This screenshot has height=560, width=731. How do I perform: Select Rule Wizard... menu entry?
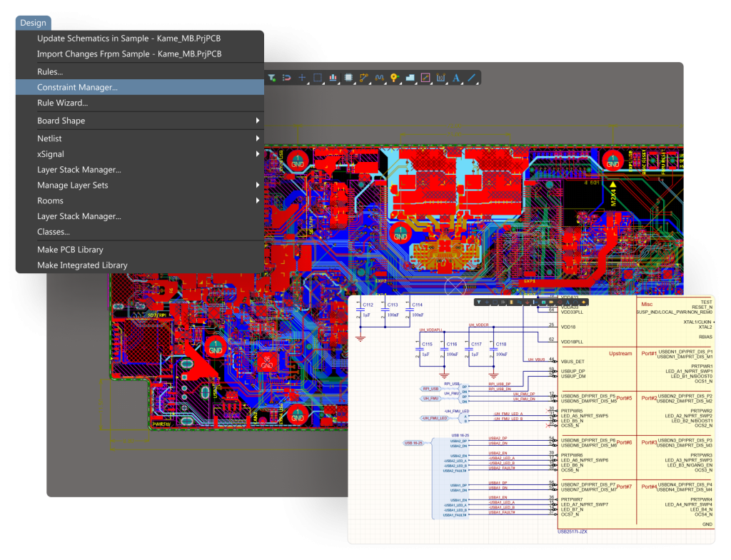tap(63, 103)
